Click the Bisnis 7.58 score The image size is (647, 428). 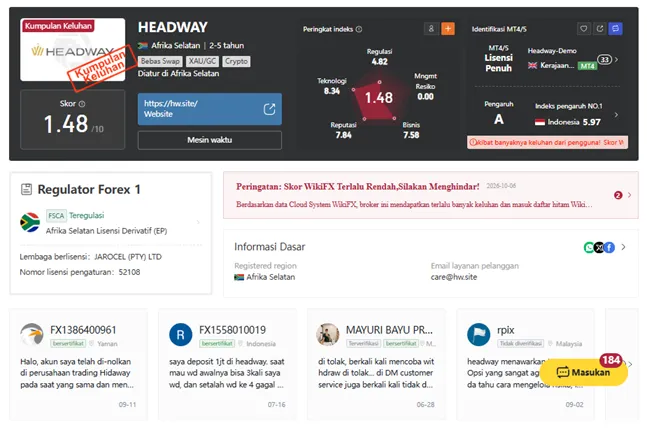411,130
